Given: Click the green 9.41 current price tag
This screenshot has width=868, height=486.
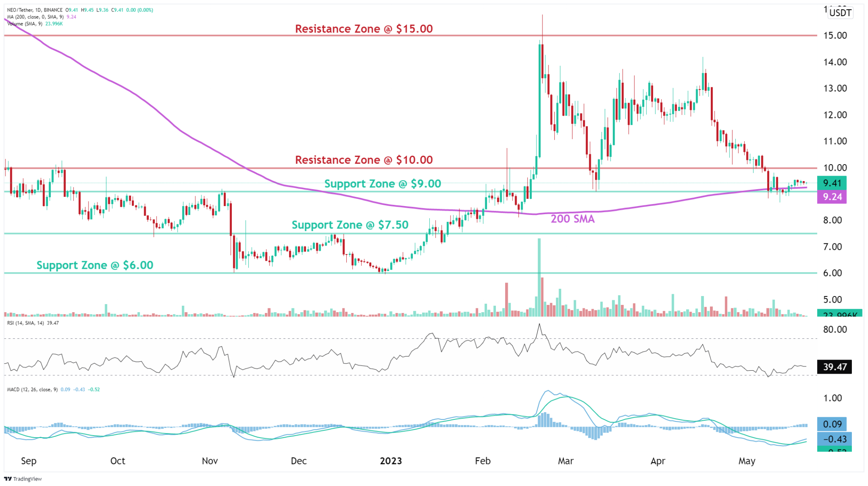Looking at the screenshot, I should click(x=832, y=183).
